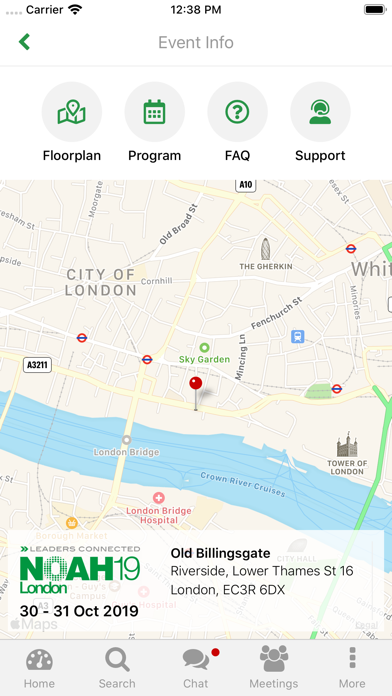Go back using the green chevron
Image resolution: width=392 pixels, height=696 pixels.
tap(24, 42)
